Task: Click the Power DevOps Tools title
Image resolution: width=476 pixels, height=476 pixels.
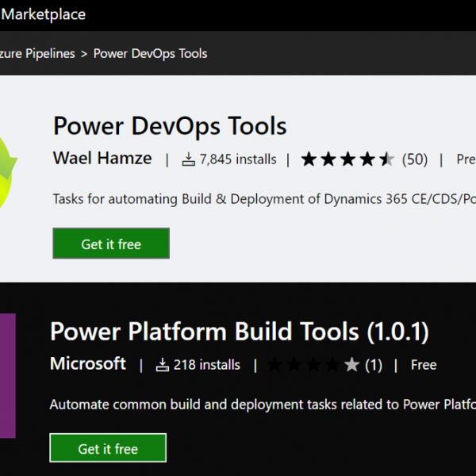Action: (170, 126)
